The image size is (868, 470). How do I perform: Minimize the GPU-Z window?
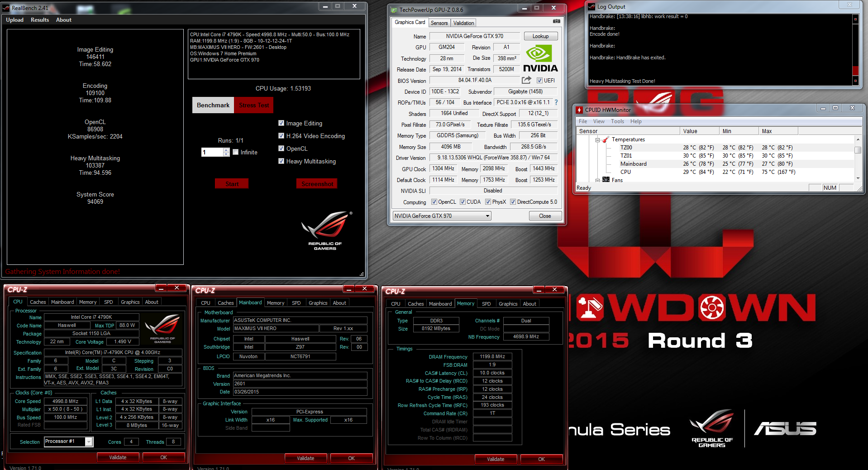tap(524, 8)
